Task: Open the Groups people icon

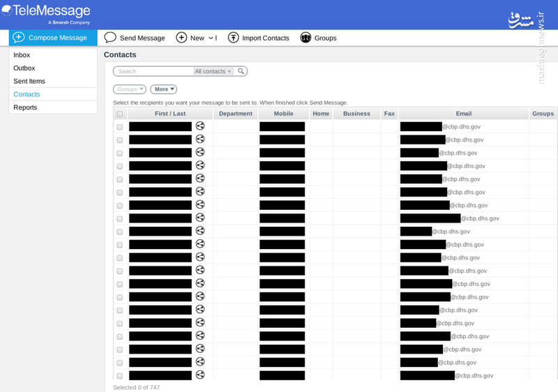Action: pos(306,38)
